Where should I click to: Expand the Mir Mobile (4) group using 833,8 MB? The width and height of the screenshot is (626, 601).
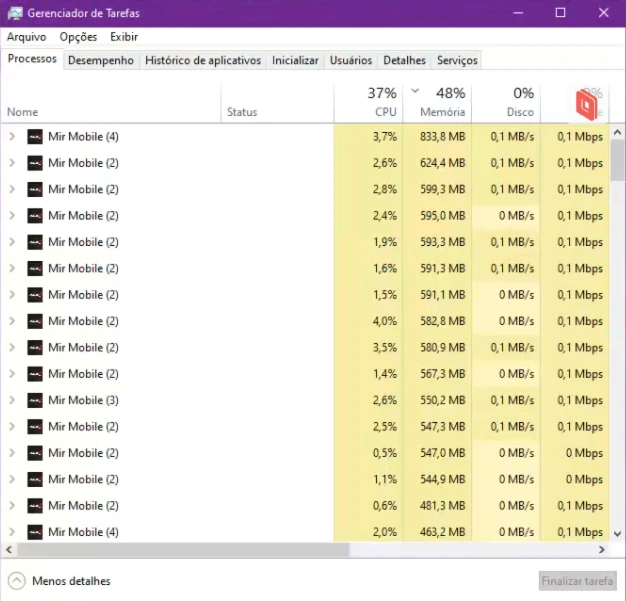click(x=12, y=137)
